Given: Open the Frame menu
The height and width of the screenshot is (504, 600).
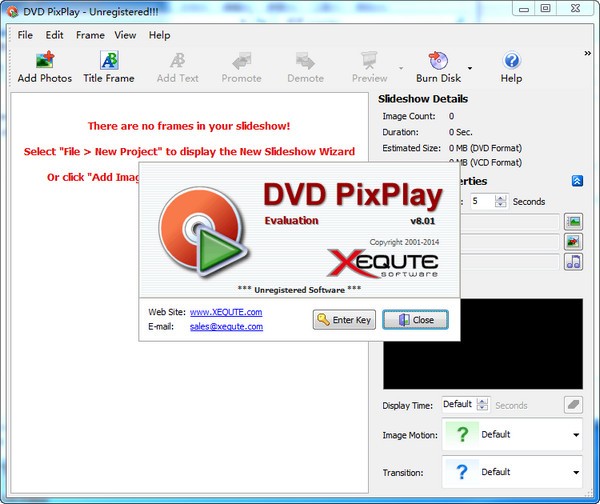Looking at the screenshot, I should 90,35.
